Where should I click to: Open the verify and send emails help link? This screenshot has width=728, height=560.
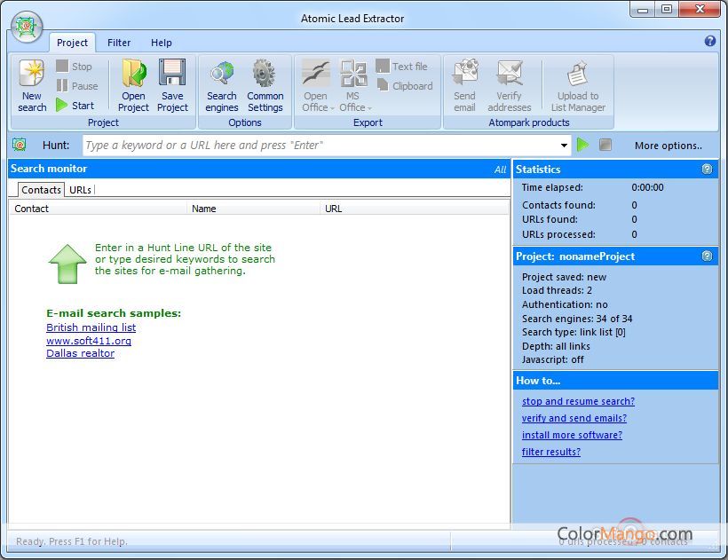pos(574,418)
